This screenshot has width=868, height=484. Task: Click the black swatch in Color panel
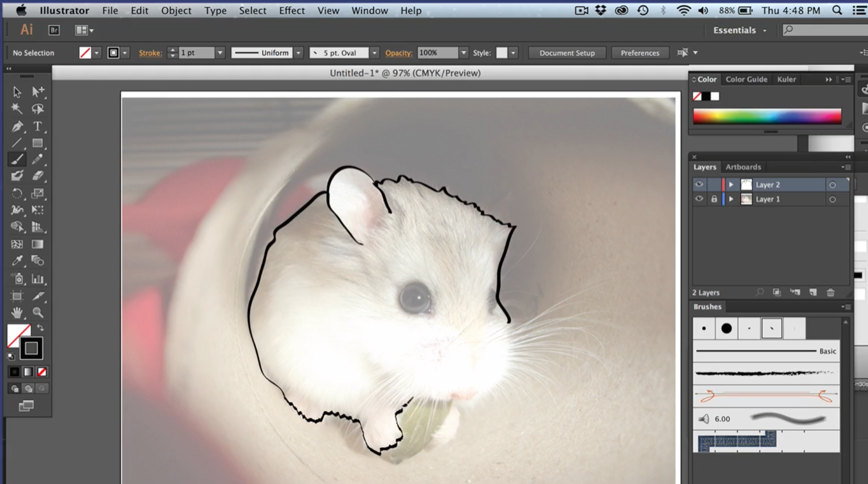706,96
